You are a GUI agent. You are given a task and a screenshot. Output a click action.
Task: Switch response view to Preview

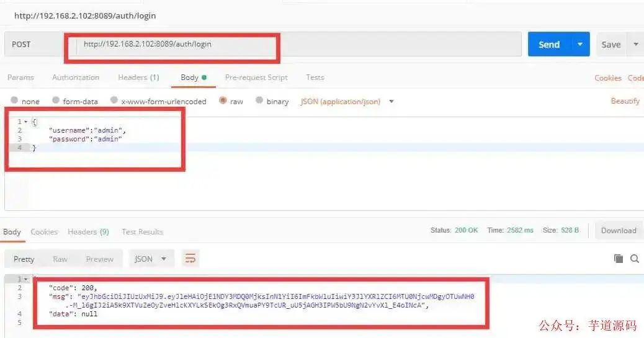pos(100,259)
